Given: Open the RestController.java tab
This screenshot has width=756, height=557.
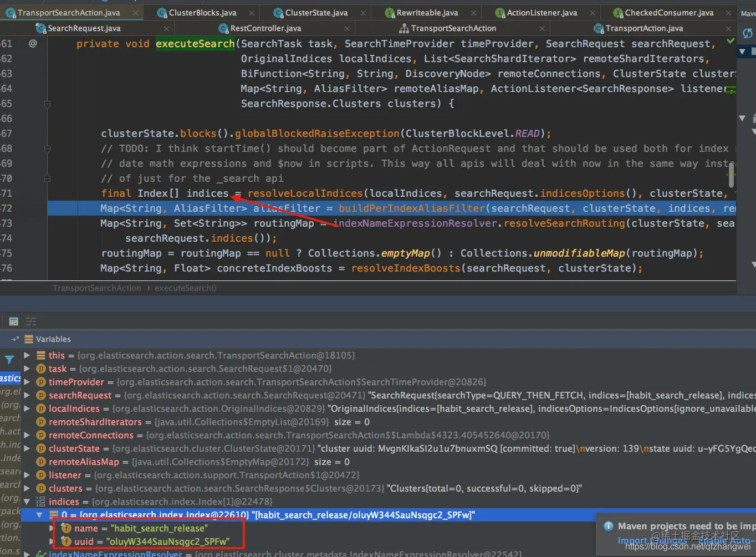Looking at the screenshot, I should point(266,28).
